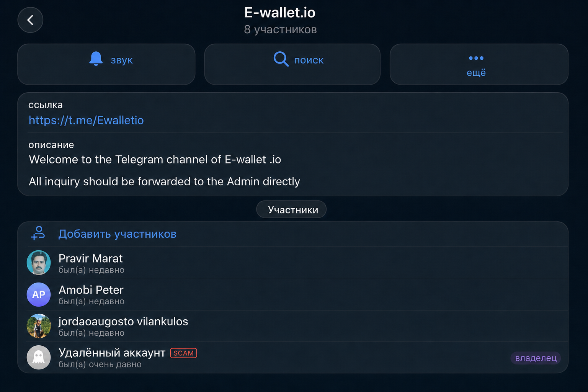Click the E-wallet.io group title

(x=280, y=13)
